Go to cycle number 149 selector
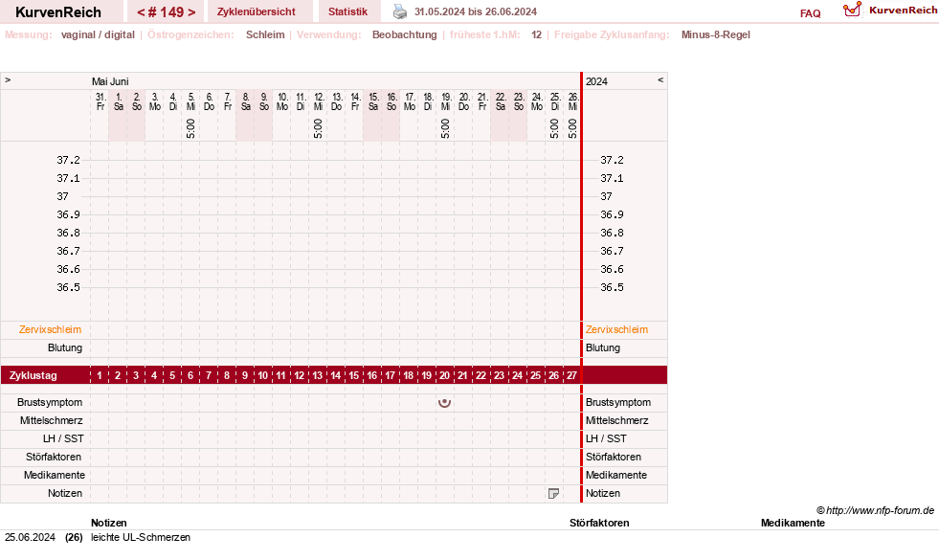The width and height of the screenshot is (939, 560). tap(167, 12)
